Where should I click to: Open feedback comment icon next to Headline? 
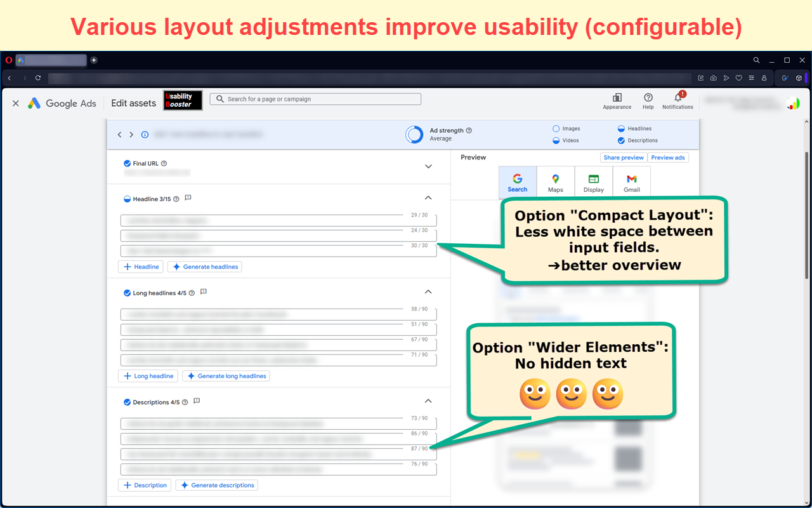coord(188,198)
